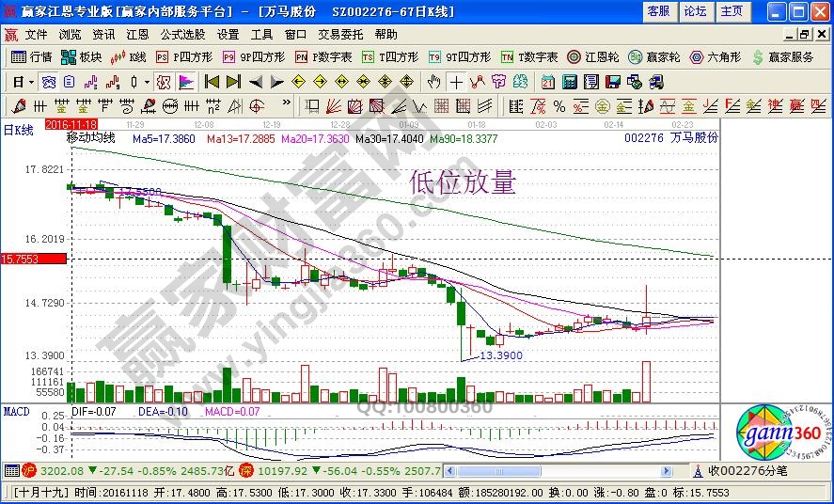Toggle the crosshair cursor mode
The height and width of the screenshot is (504, 834).
coord(456,82)
